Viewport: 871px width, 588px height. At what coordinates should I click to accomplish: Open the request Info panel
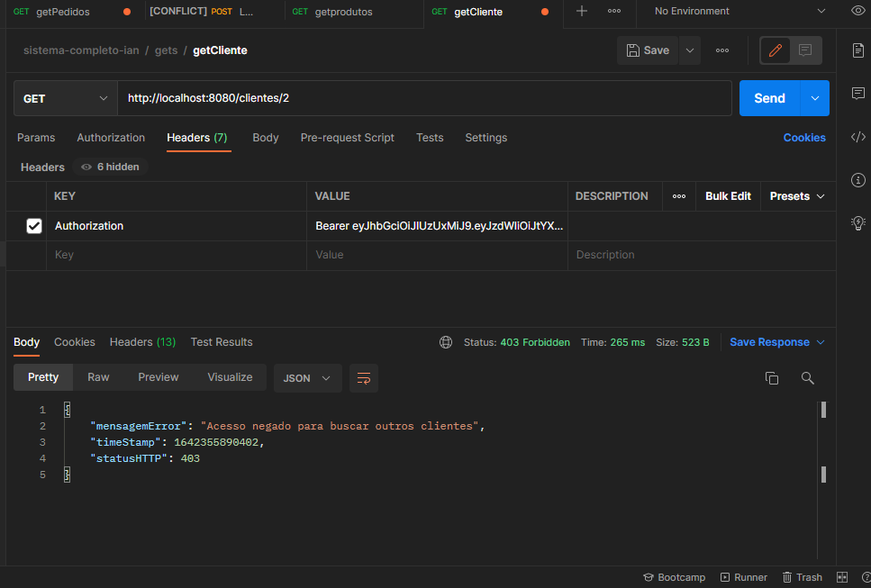click(857, 179)
